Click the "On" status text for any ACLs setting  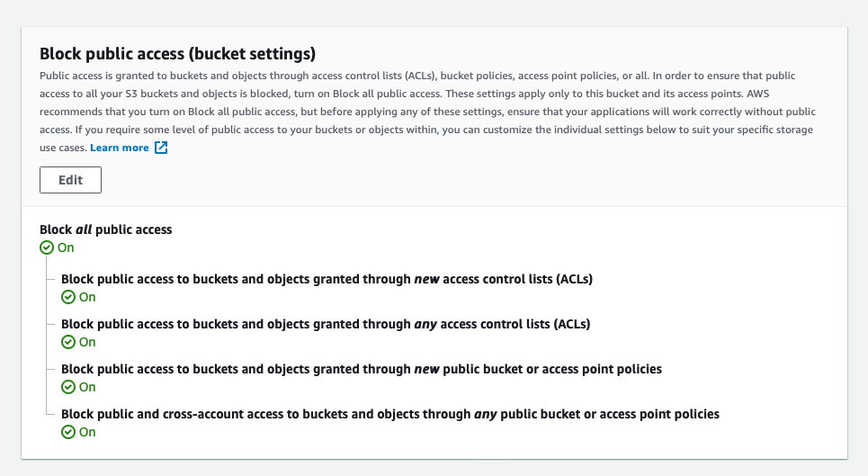87,342
